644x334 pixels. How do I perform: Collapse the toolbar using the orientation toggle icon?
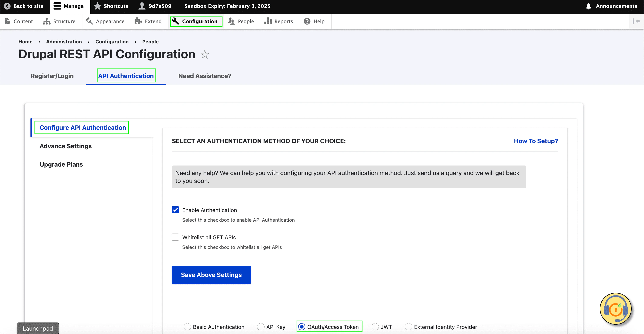(636, 21)
